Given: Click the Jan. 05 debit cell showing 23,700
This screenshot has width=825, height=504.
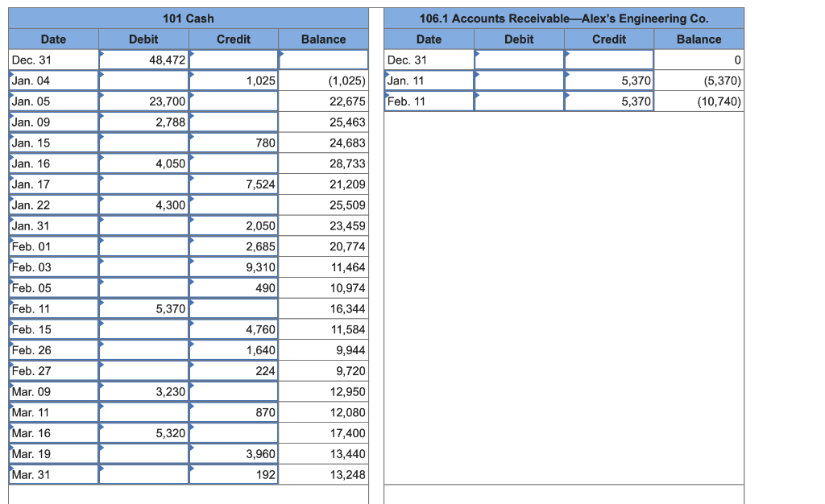Looking at the screenshot, I should (143, 101).
